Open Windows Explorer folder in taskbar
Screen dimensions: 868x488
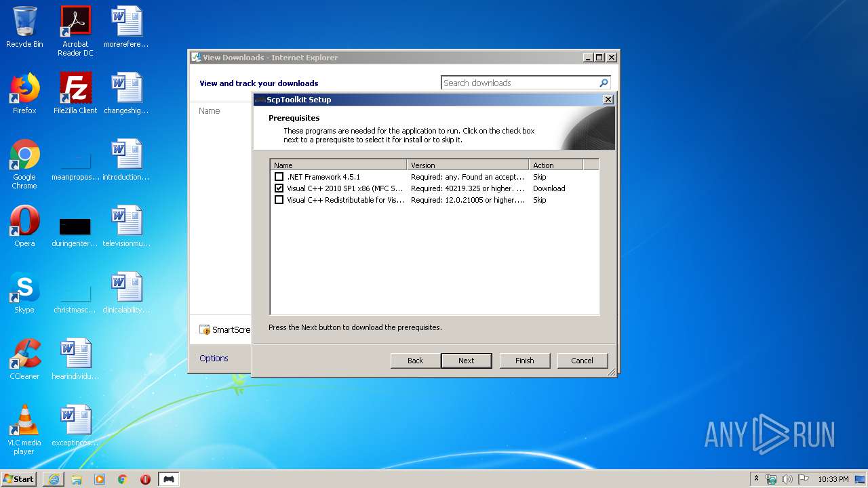[77, 479]
